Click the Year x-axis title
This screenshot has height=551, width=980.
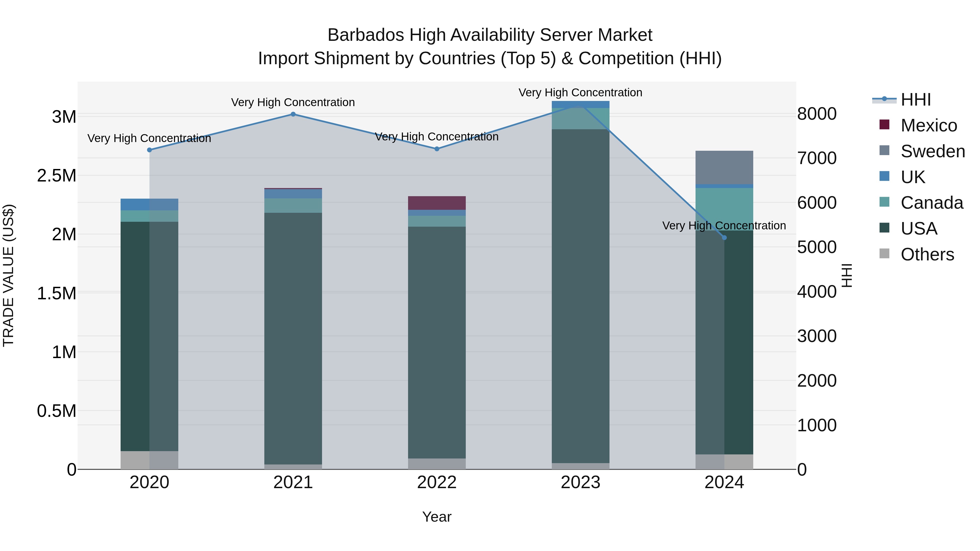[x=437, y=517]
